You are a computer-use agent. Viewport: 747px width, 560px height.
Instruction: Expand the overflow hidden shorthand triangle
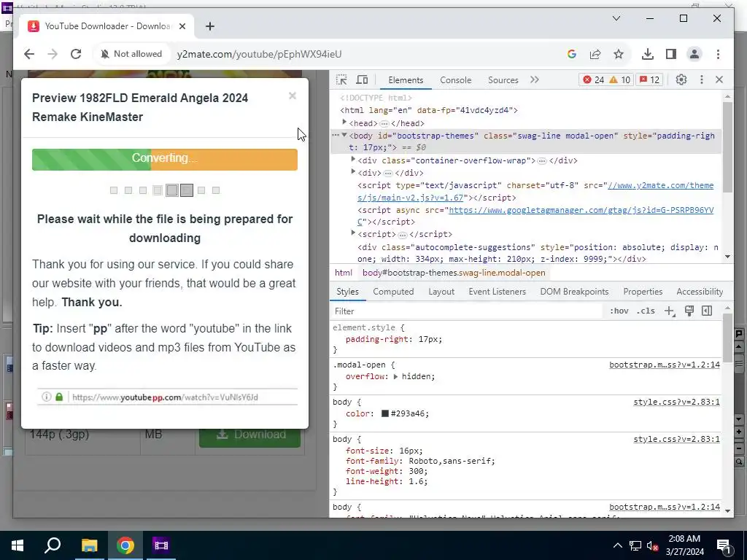click(x=395, y=376)
